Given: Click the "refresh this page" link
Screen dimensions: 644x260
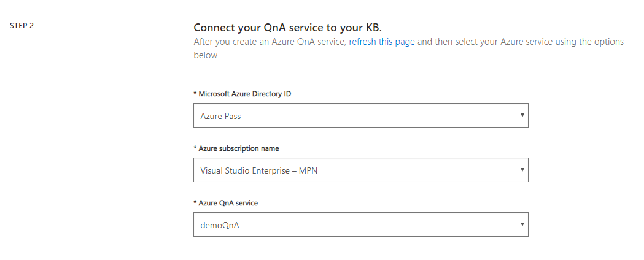Looking at the screenshot, I should tap(382, 42).
